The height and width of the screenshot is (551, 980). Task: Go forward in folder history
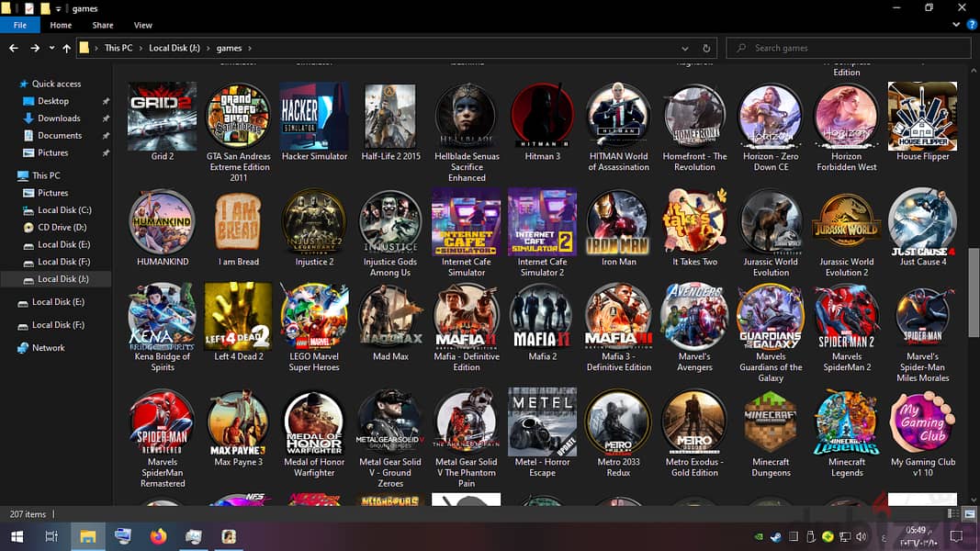tap(35, 48)
